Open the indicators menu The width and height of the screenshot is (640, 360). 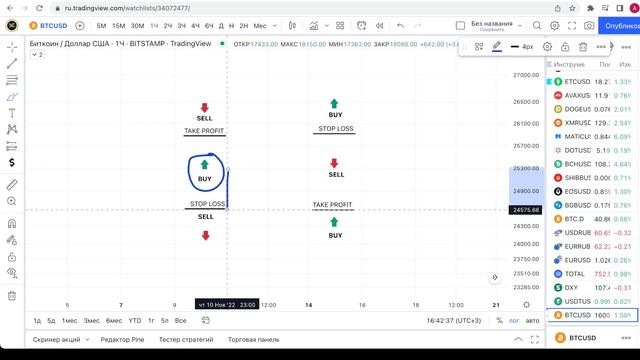[313, 26]
